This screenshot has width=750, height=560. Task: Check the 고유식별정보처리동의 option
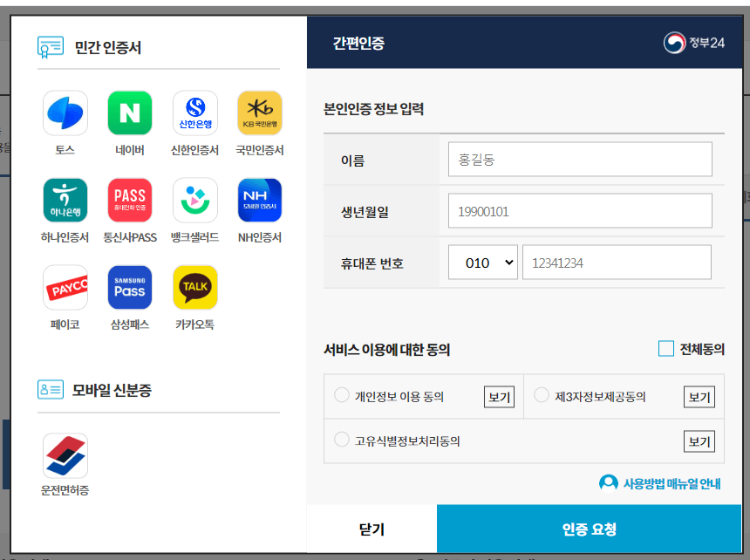[x=342, y=440]
